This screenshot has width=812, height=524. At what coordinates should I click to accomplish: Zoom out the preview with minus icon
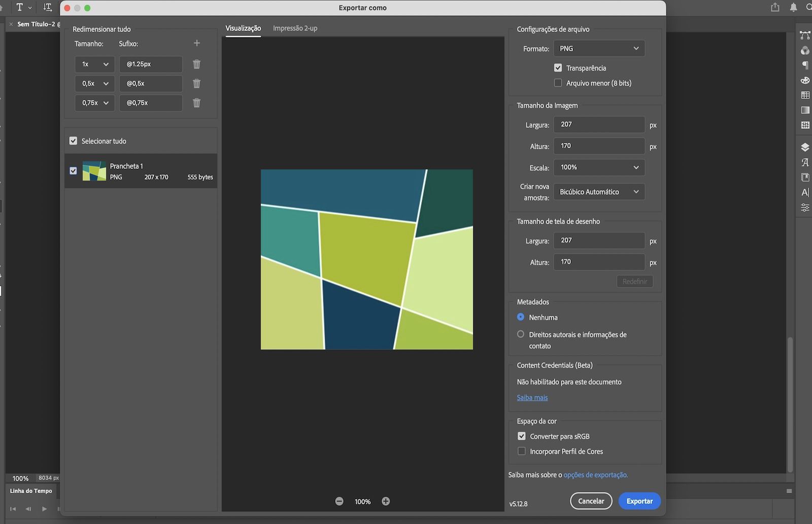tap(339, 501)
